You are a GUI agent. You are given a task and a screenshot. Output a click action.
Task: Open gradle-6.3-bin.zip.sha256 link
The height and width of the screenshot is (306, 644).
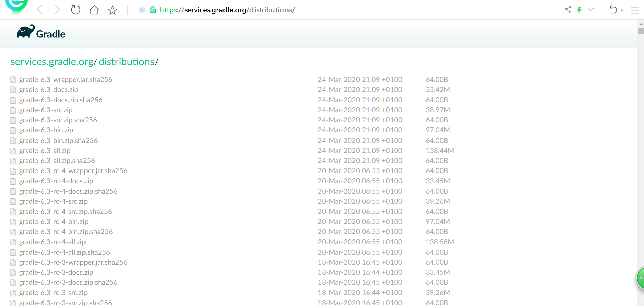click(58, 141)
